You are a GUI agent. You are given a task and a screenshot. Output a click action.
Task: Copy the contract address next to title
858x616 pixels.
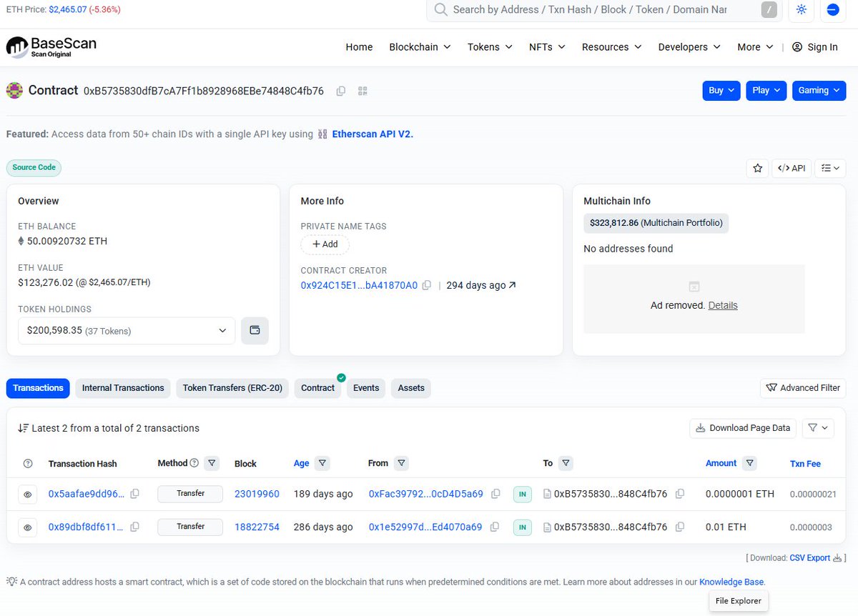pyautogui.click(x=341, y=91)
